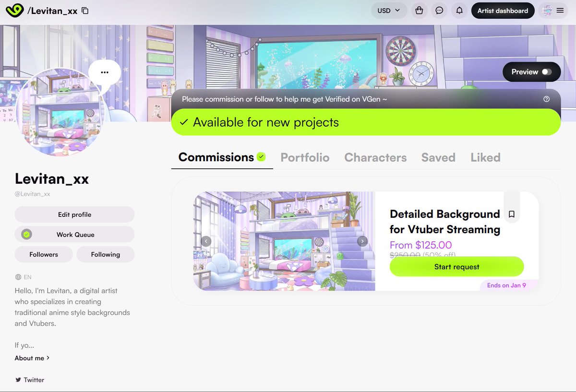Viewport: 576px width, 392px height.
Task: Click the /Levitan_xx header path text
Action: coord(52,11)
